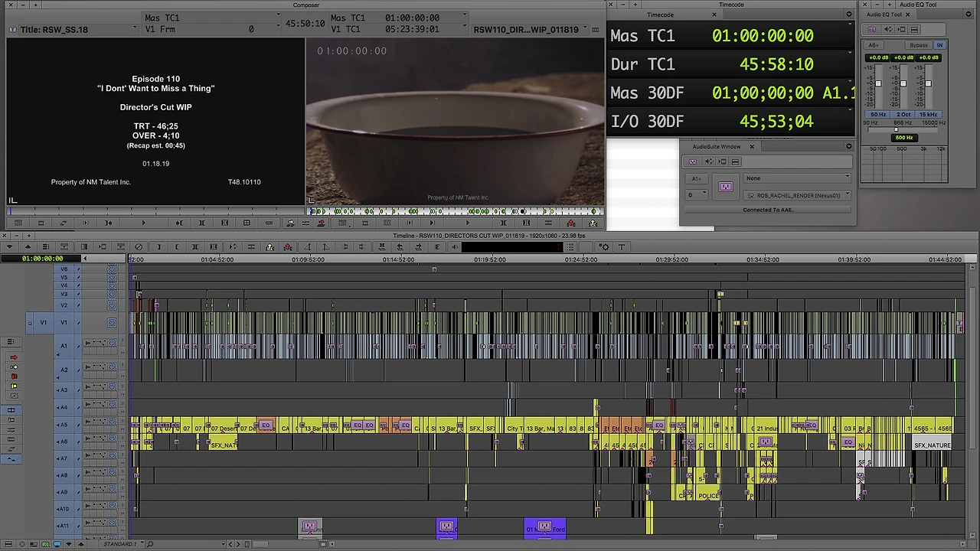Image resolution: width=980 pixels, height=551 pixels.
Task: Click the rightmost split-panel icon in AudioSuite toolbar
Action: [x=735, y=161]
